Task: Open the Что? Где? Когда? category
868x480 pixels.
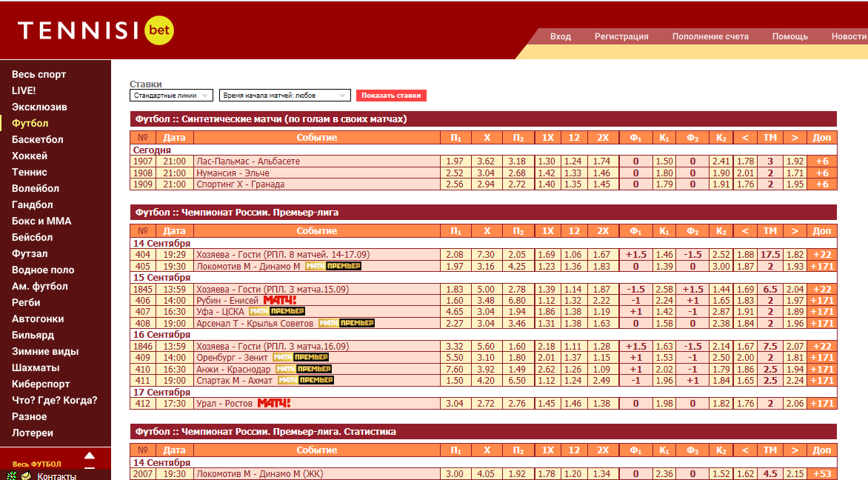Action: 54,400
